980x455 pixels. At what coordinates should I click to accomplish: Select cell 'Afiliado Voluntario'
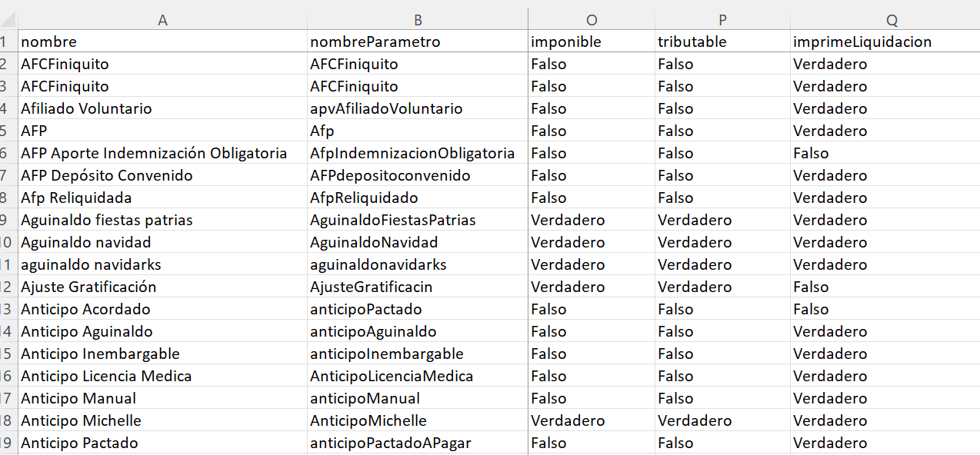tap(162, 108)
